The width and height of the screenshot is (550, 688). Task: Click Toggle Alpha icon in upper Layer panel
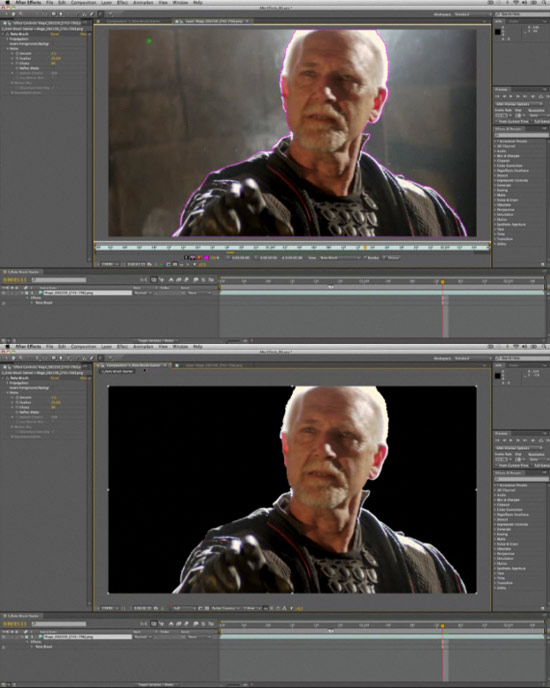coord(187,258)
